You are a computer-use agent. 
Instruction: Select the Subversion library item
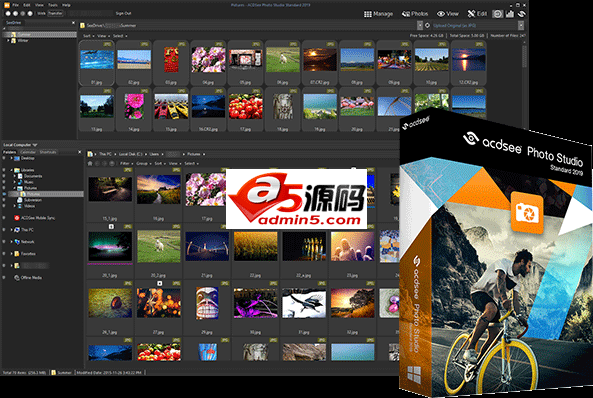[29, 200]
